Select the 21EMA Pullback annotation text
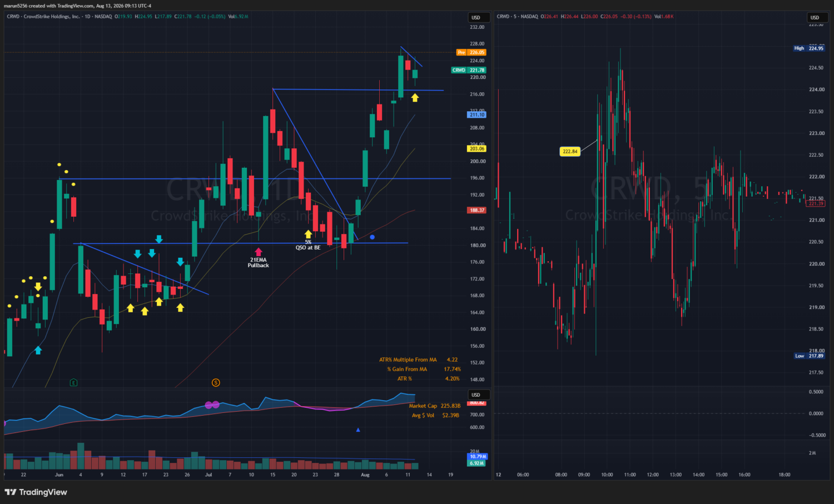834x504 pixels. [x=259, y=263]
